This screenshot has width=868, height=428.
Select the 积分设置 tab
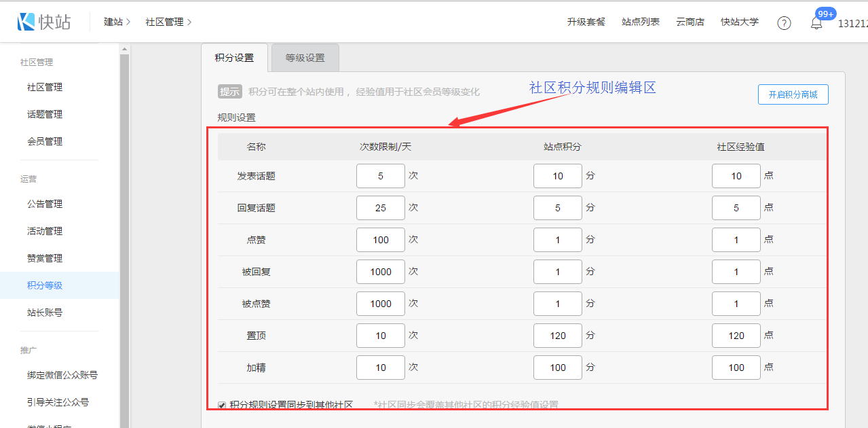click(234, 58)
